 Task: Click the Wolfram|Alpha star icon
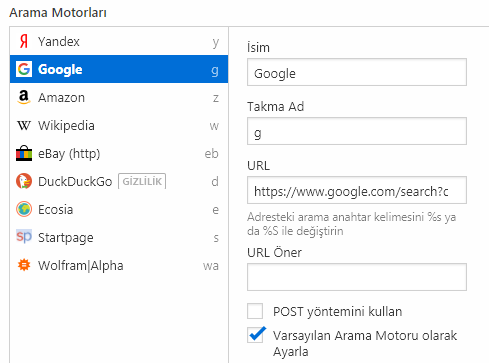[24, 265]
